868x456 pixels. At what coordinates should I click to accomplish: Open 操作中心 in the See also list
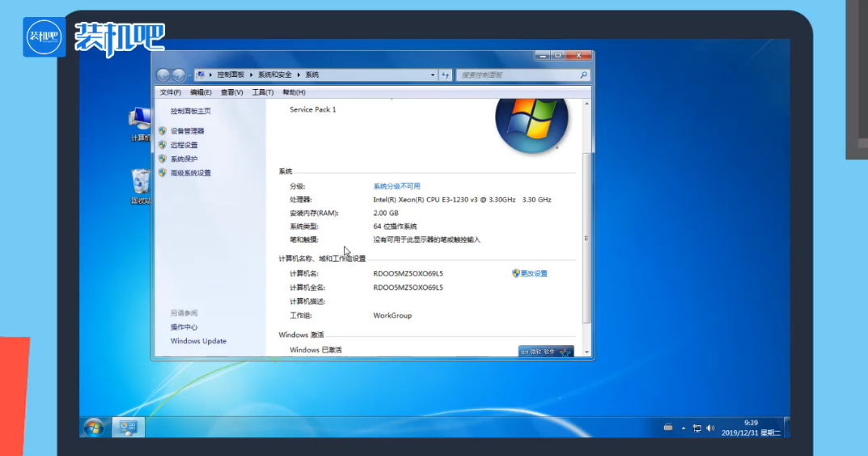[x=184, y=327]
